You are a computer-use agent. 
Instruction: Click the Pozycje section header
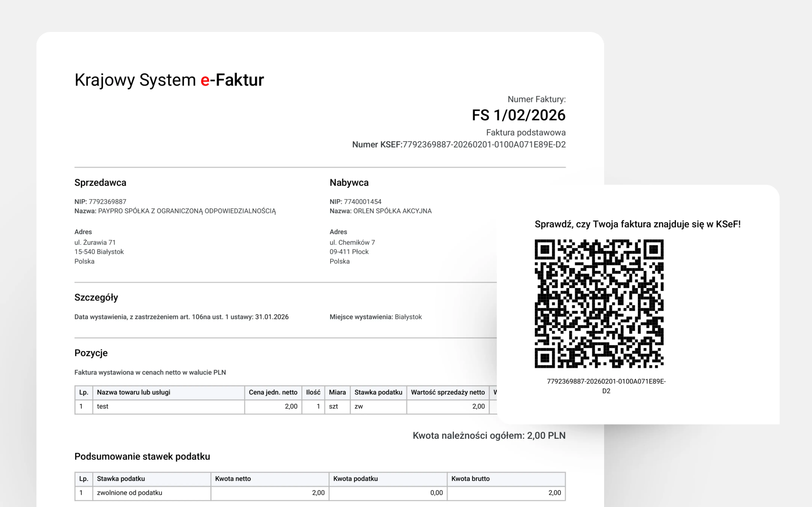coord(91,353)
